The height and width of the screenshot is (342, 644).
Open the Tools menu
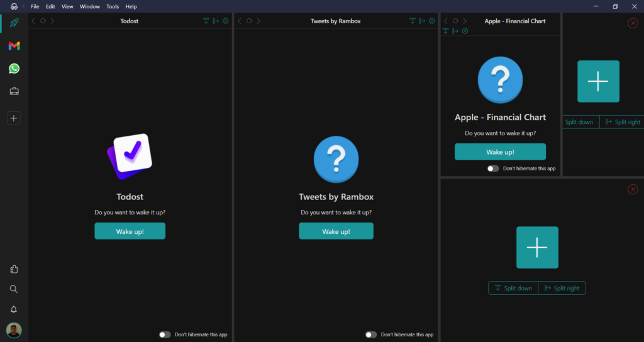pyautogui.click(x=113, y=6)
